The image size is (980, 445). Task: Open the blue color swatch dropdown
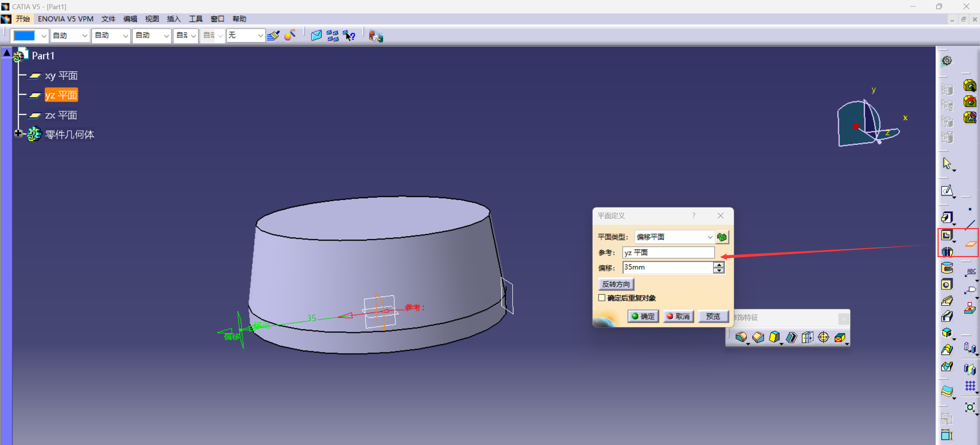point(44,36)
